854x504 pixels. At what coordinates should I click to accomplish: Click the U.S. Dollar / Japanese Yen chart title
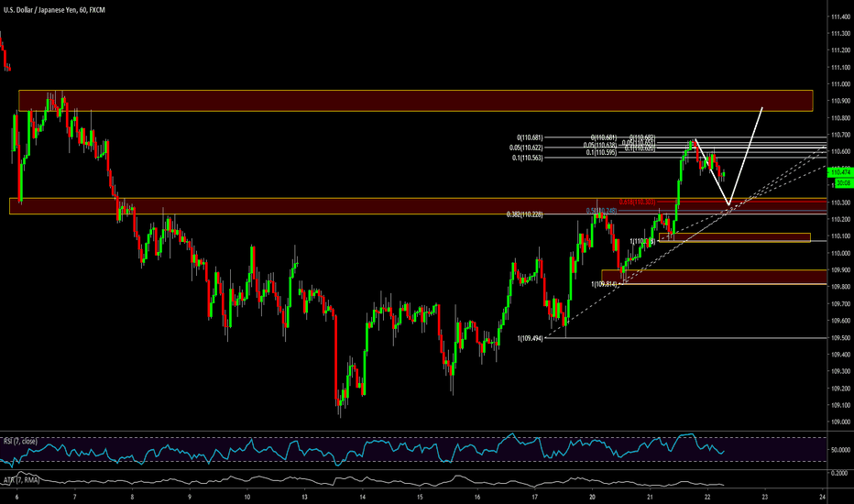(x=54, y=10)
